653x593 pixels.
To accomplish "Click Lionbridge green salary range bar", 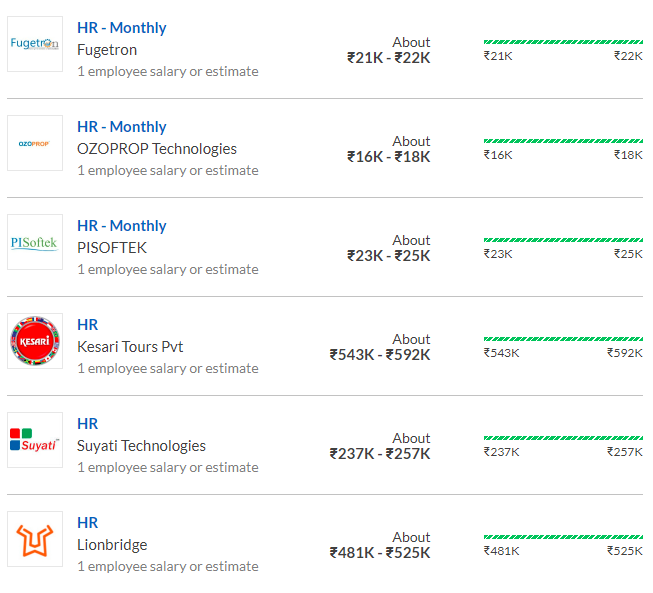I will pyautogui.click(x=563, y=537).
